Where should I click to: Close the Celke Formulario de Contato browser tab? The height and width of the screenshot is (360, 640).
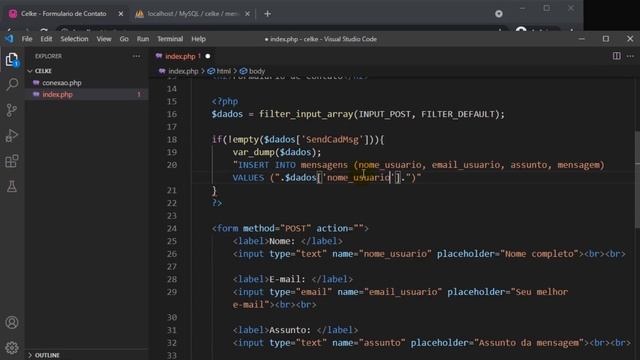[x=120, y=13]
